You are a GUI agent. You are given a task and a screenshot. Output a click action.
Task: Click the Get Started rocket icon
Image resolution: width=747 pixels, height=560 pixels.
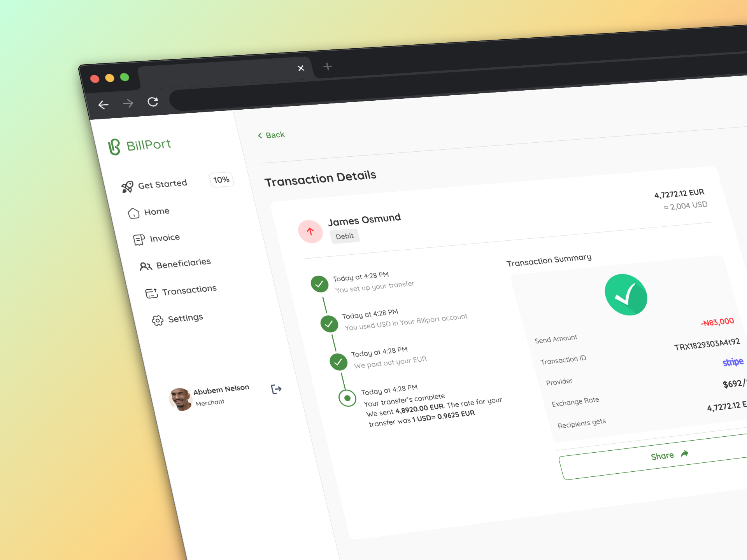point(127,187)
